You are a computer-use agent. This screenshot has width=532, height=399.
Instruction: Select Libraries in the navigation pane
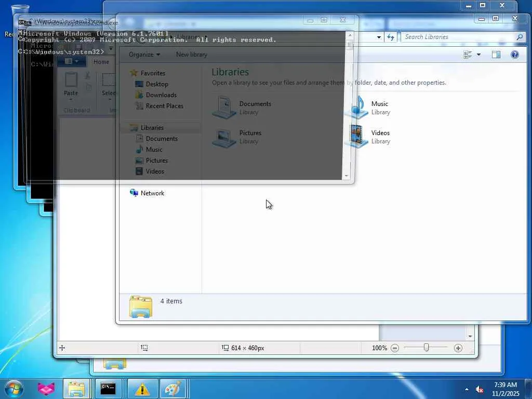147,128
